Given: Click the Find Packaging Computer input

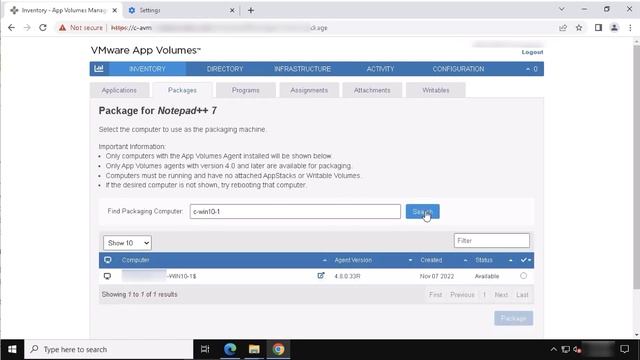Looking at the screenshot, I should 295,211.
